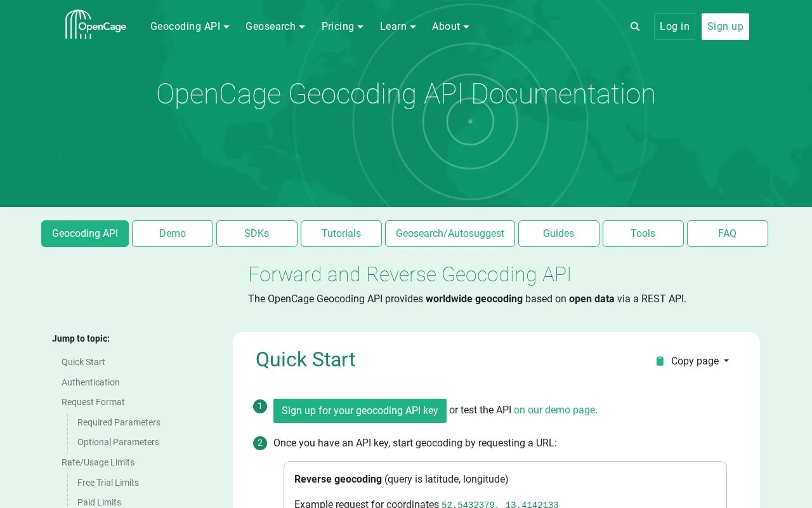Go to Request Format in sidebar
The image size is (812, 508).
[x=93, y=402]
